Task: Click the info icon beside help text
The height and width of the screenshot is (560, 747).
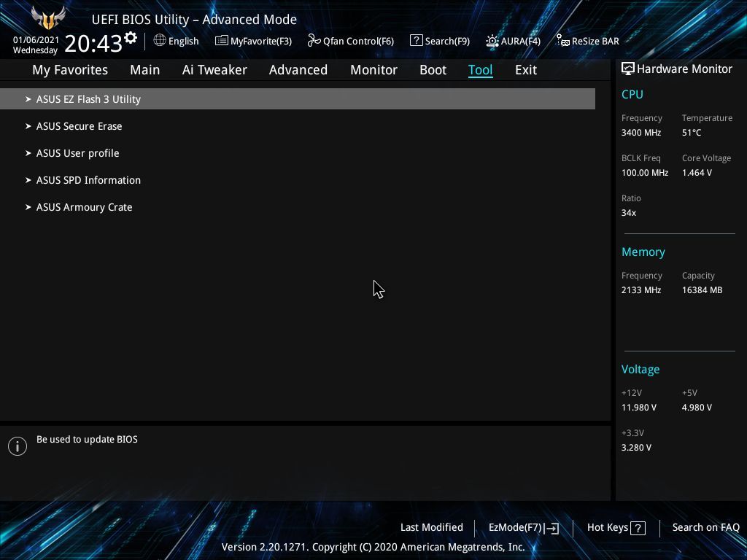Action: coord(18,446)
